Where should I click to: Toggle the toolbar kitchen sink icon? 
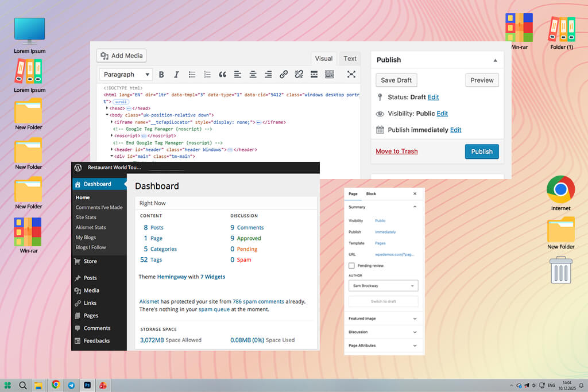pos(329,75)
